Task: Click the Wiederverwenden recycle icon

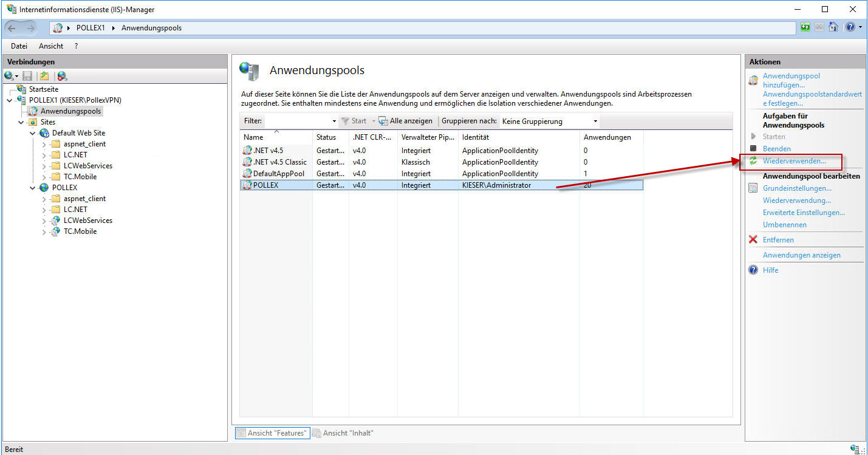Action: point(753,161)
